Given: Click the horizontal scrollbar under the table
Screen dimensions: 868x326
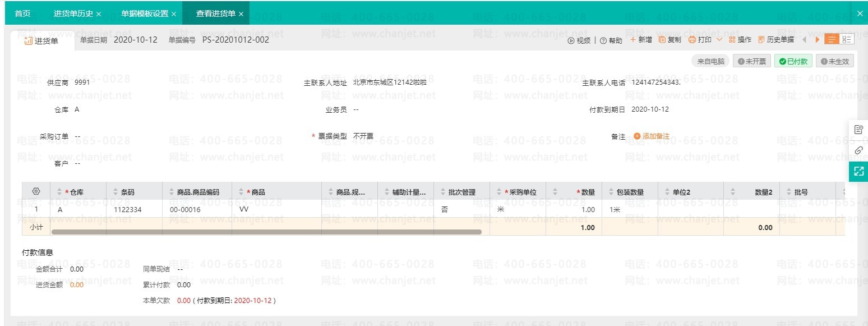Looking at the screenshot, I should 266,231.
